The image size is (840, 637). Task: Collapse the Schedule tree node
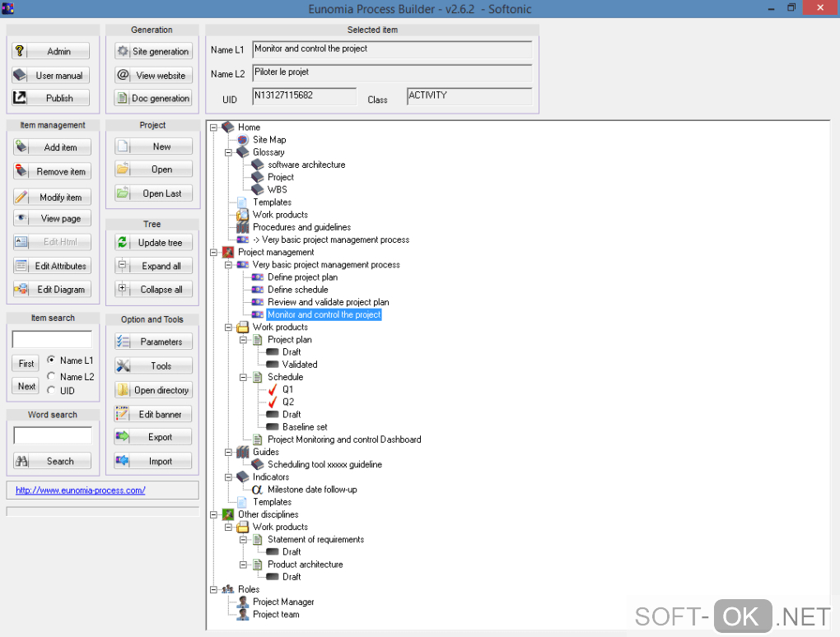pos(243,378)
